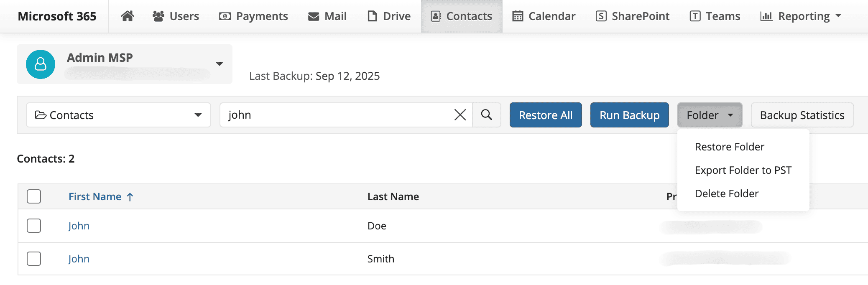Click the Contacts address book icon

click(x=436, y=16)
